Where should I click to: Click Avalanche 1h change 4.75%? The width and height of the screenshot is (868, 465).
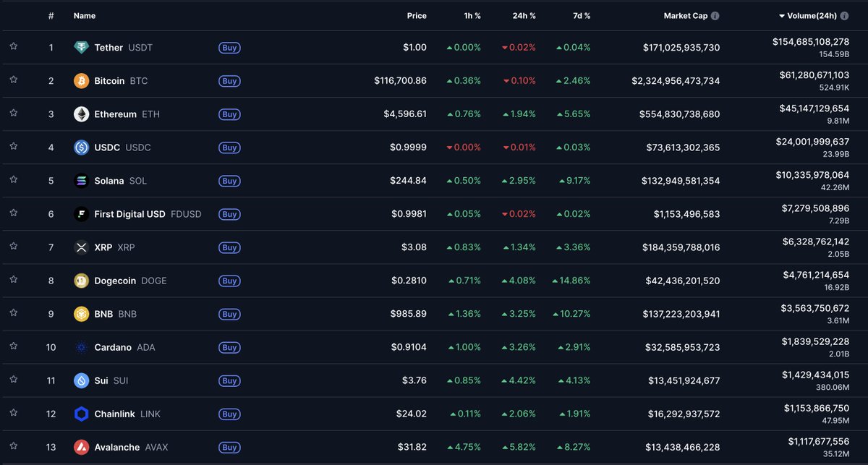click(464, 447)
